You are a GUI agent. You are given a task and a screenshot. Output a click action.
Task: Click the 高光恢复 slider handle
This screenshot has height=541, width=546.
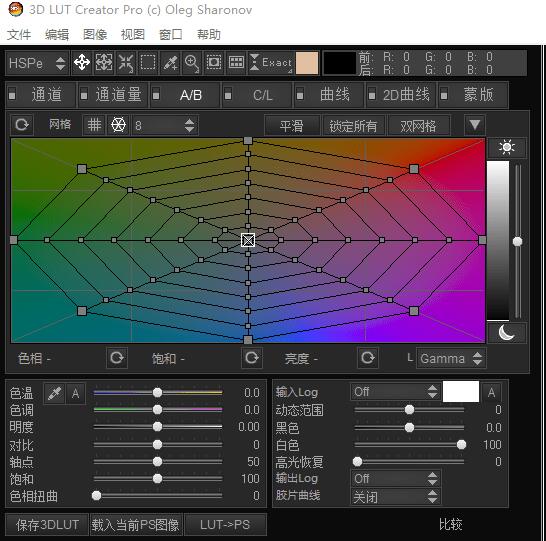pos(357,462)
